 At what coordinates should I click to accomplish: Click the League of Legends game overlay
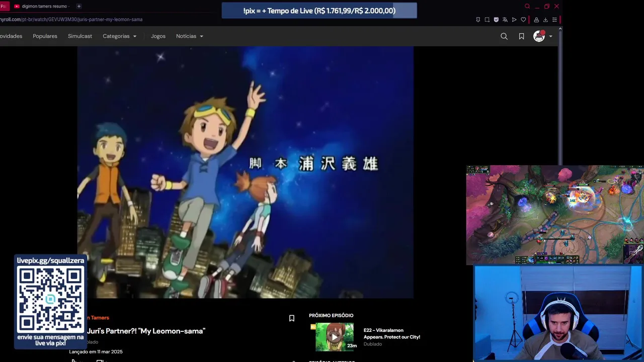tap(555, 215)
